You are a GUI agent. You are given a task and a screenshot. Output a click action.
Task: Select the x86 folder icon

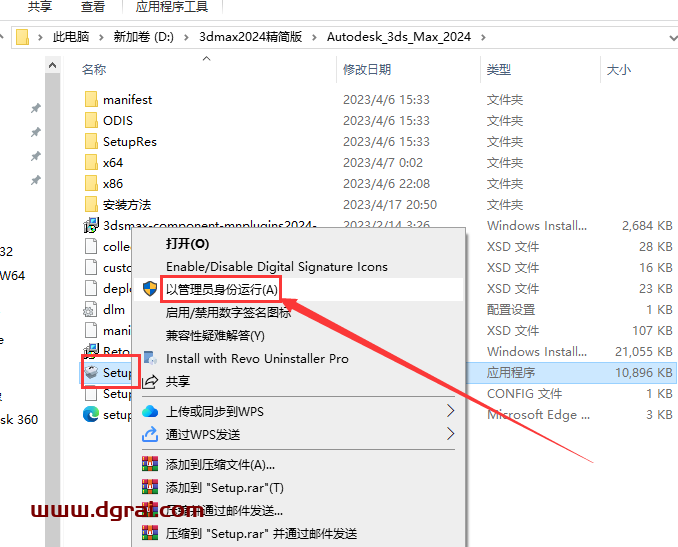[91, 183]
